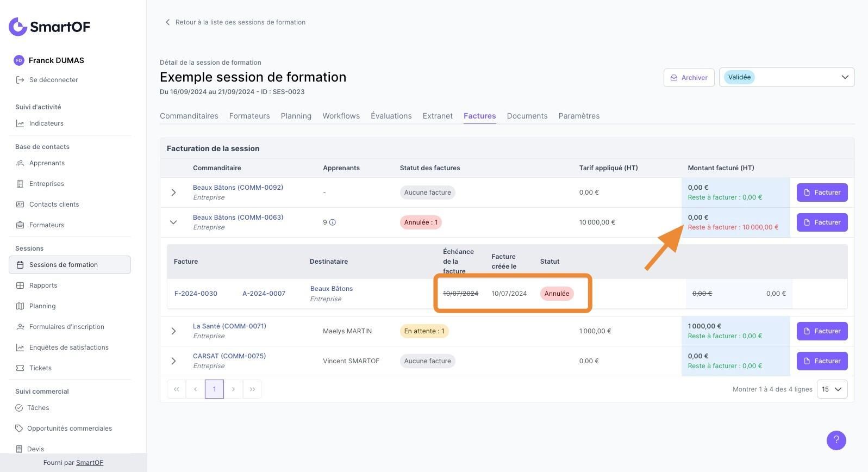Viewport: 868px width, 472px height.
Task: Click the Opportunités commerciales tag icon
Action: [x=19, y=428]
